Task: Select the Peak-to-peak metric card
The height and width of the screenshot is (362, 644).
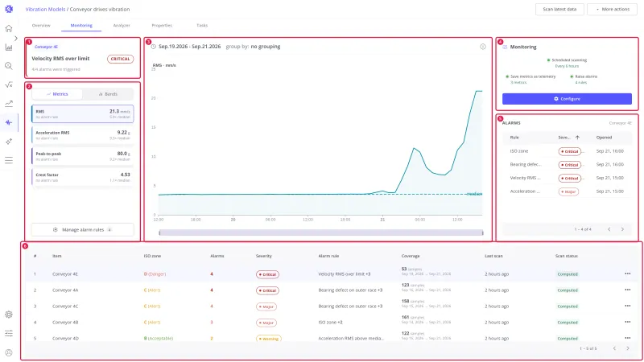Action: point(83,156)
